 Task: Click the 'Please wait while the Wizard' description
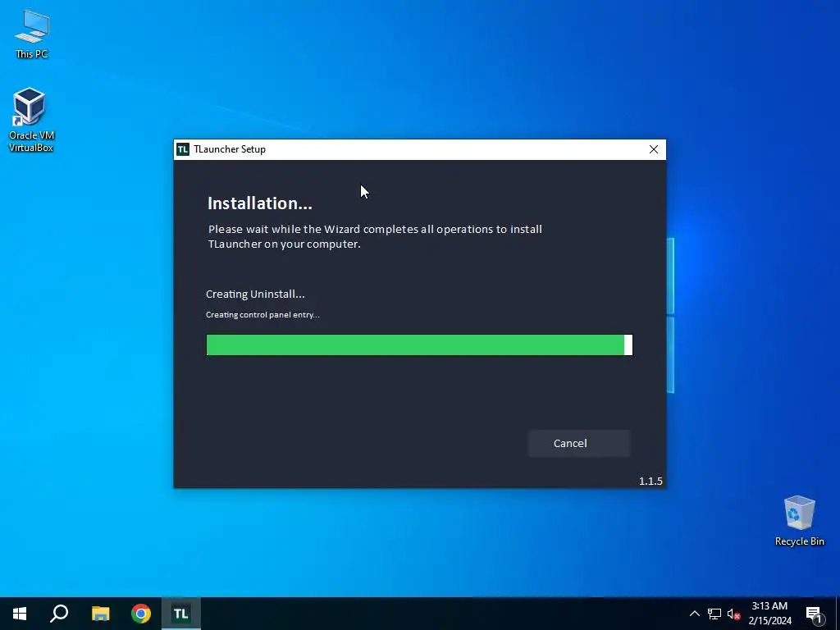click(x=375, y=236)
